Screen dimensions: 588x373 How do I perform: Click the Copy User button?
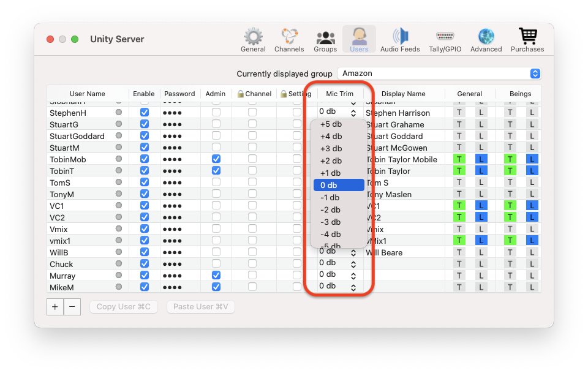pyautogui.click(x=123, y=307)
